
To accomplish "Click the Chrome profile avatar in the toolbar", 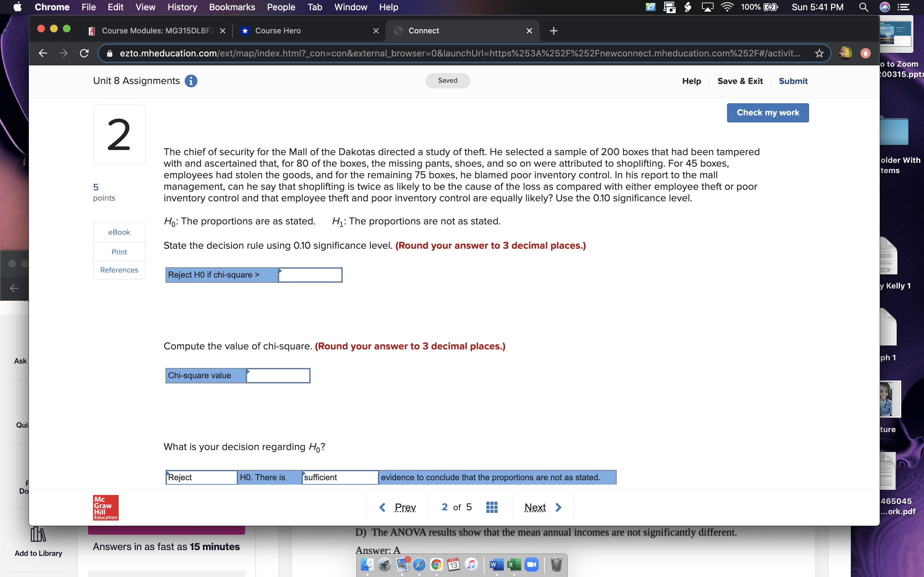I will [x=844, y=54].
